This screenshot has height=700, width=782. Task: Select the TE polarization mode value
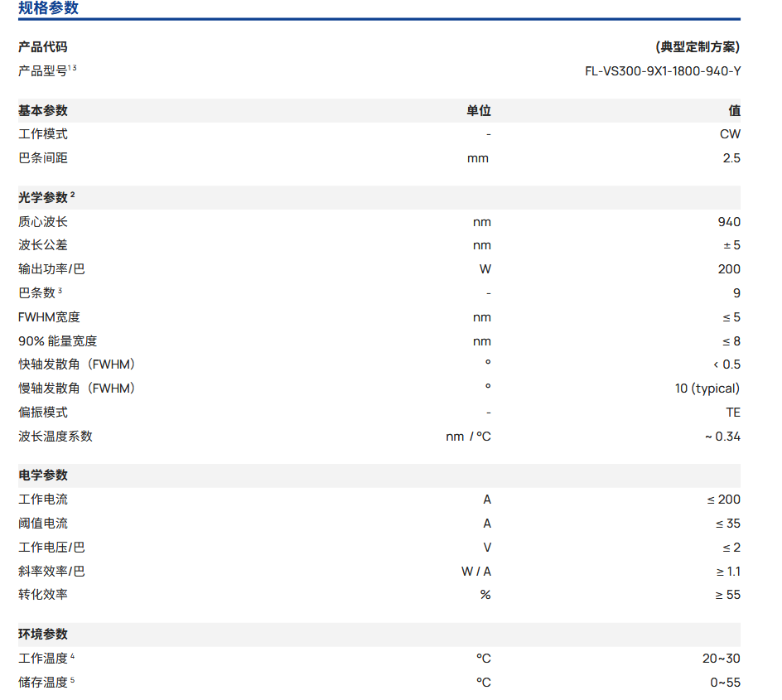coord(732,413)
